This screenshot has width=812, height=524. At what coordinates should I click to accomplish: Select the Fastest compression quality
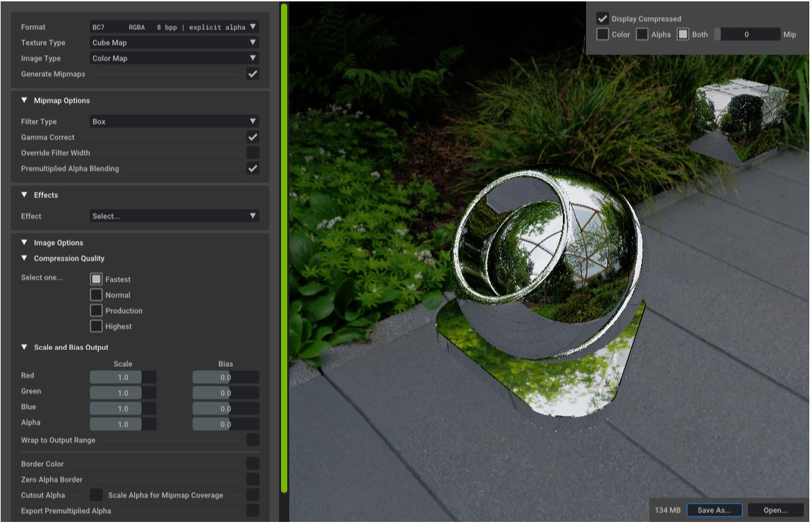(97, 279)
